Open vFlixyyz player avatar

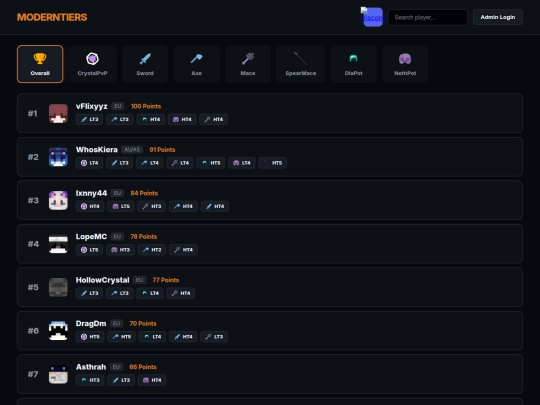58,114
